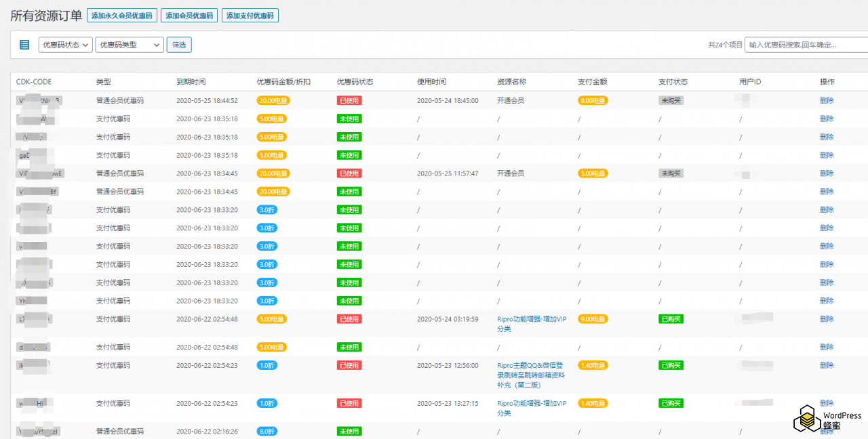The image size is (868, 439).
Task: Open the 优惠码状态 dropdown
Action: [66, 45]
